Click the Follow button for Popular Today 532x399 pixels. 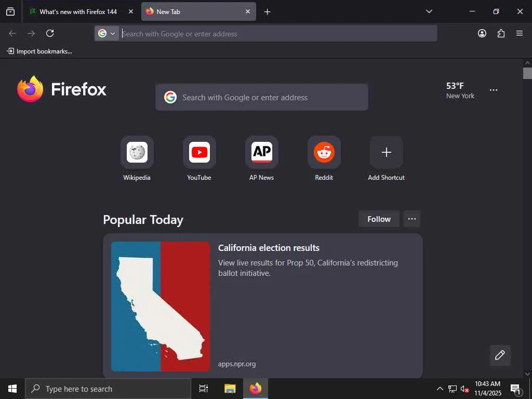(379, 219)
